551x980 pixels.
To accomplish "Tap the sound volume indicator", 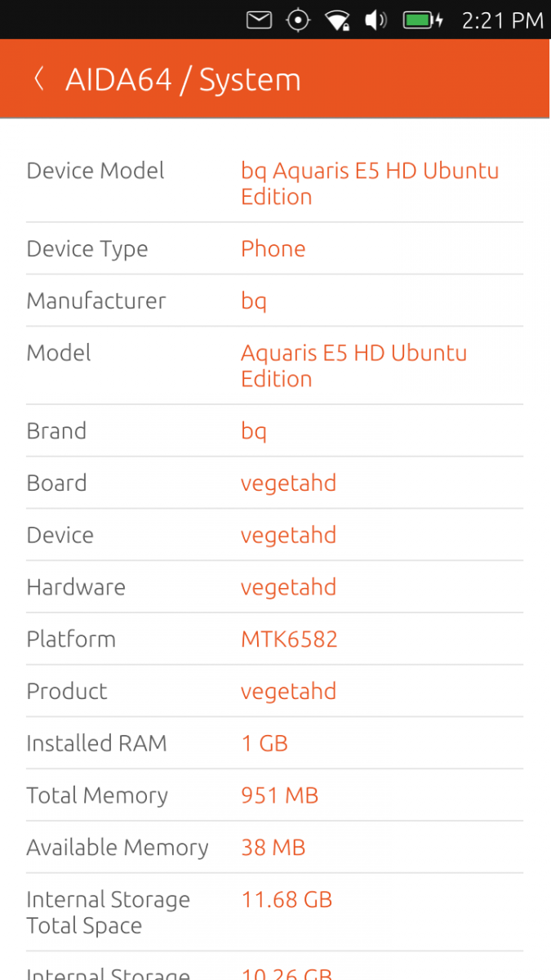I will tap(375, 20).
